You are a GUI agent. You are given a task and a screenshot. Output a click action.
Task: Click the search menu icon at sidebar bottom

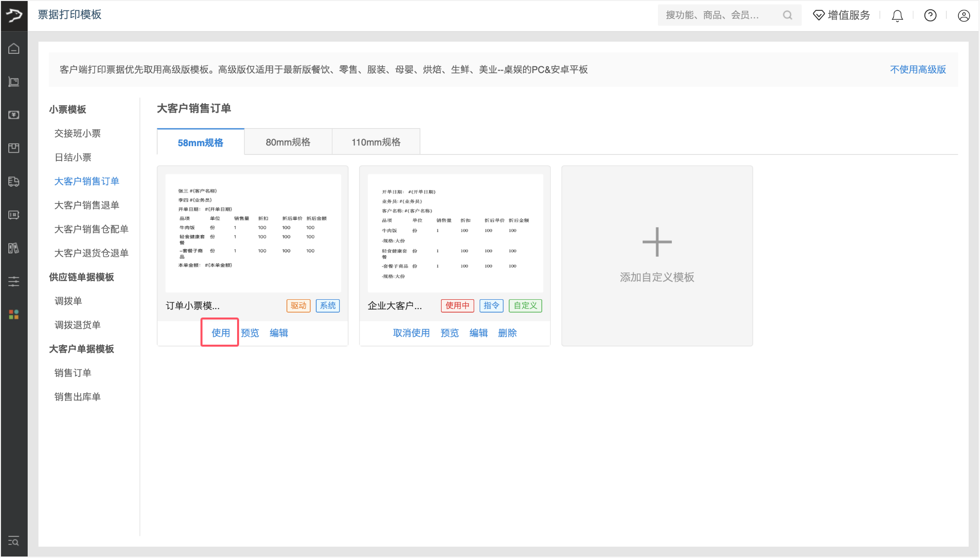[x=14, y=541]
